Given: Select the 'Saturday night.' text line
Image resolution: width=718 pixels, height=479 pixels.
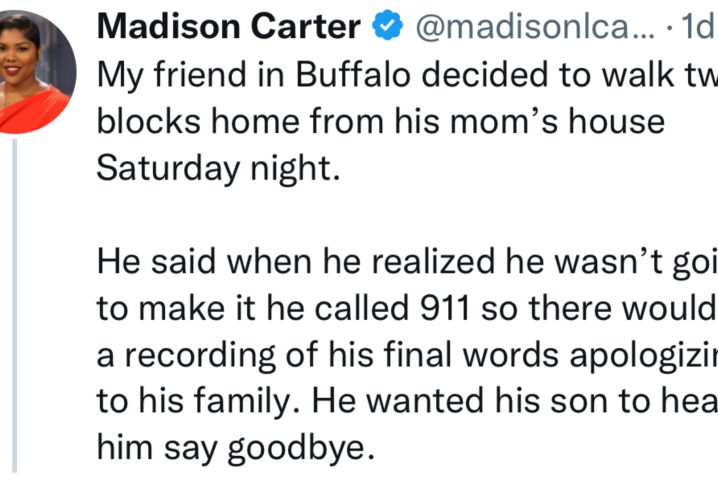Looking at the screenshot, I should pyautogui.click(x=218, y=169).
